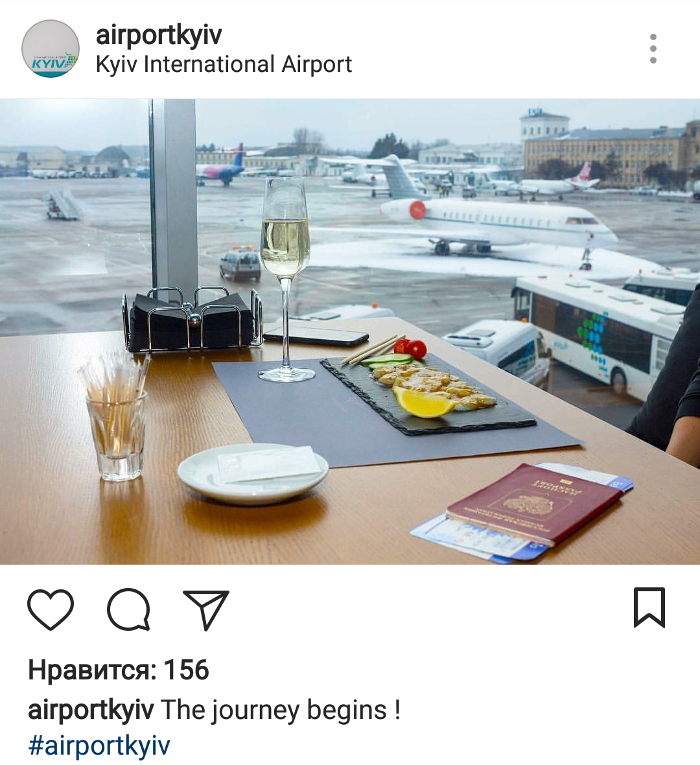Viewport: 700px width, 765px height.
Task: Tap the airportkyiv username in the header
Action: (159, 35)
